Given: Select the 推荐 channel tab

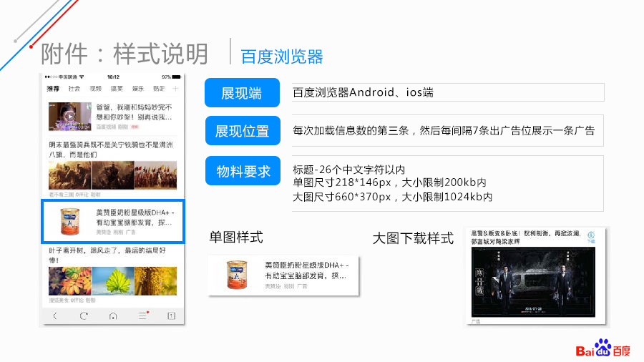Looking at the screenshot, I should [x=53, y=89].
